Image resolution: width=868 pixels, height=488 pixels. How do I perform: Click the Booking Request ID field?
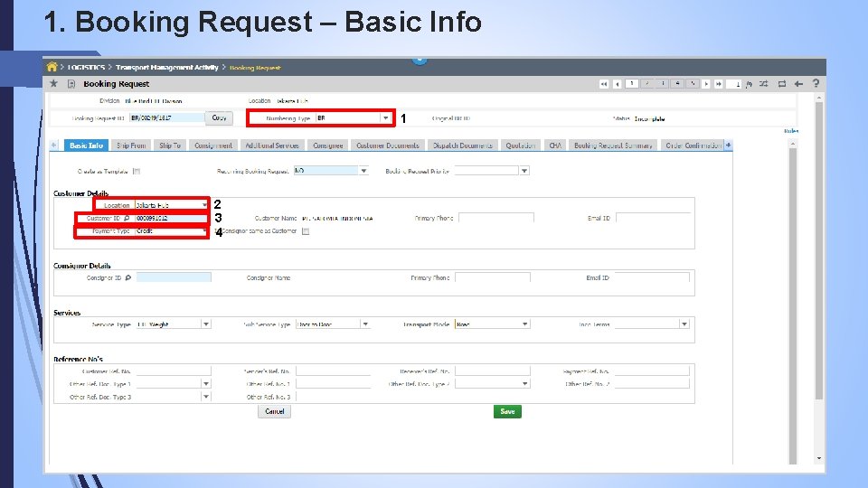pyautogui.click(x=166, y=117)
